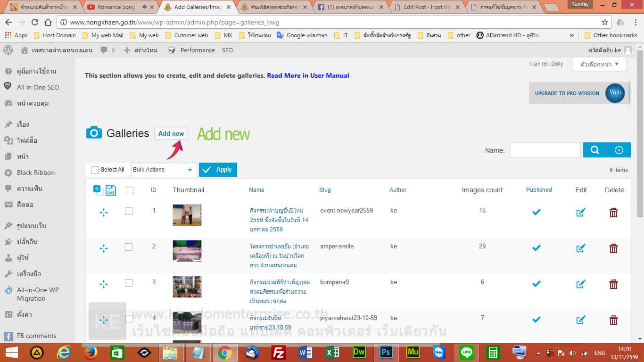The image size is (644, 362).
Task: Tick the checkbox for gallery ID 2
Action: click(129, 247)
